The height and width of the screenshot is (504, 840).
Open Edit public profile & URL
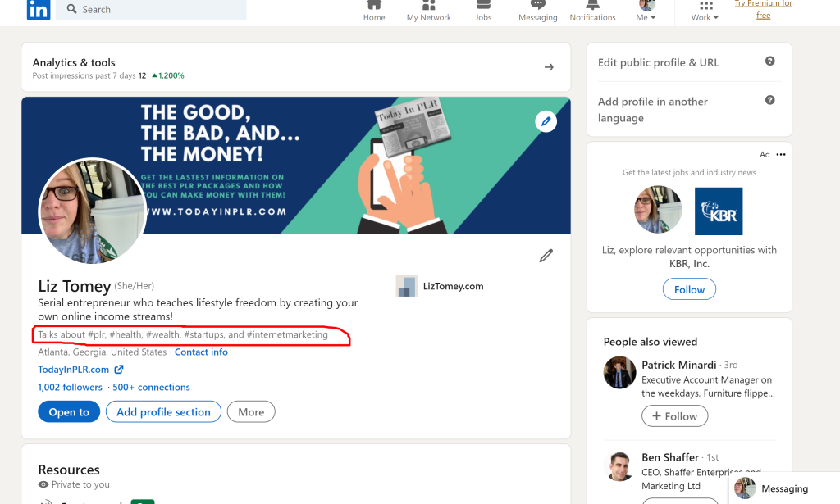tap(659, 62)
